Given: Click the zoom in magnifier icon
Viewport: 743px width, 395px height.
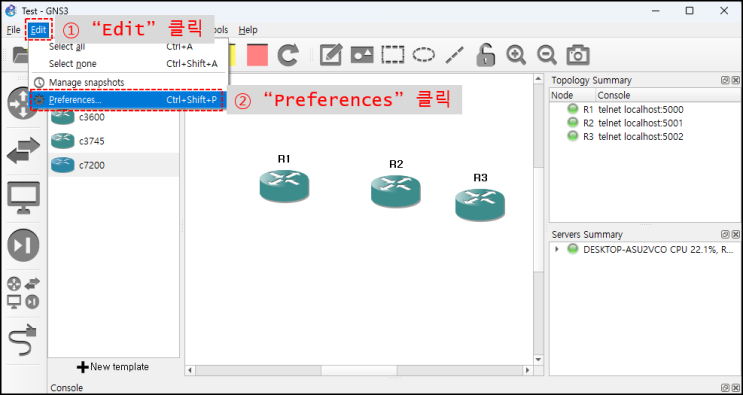Looking at the screenshot, I should coord(516,55).
